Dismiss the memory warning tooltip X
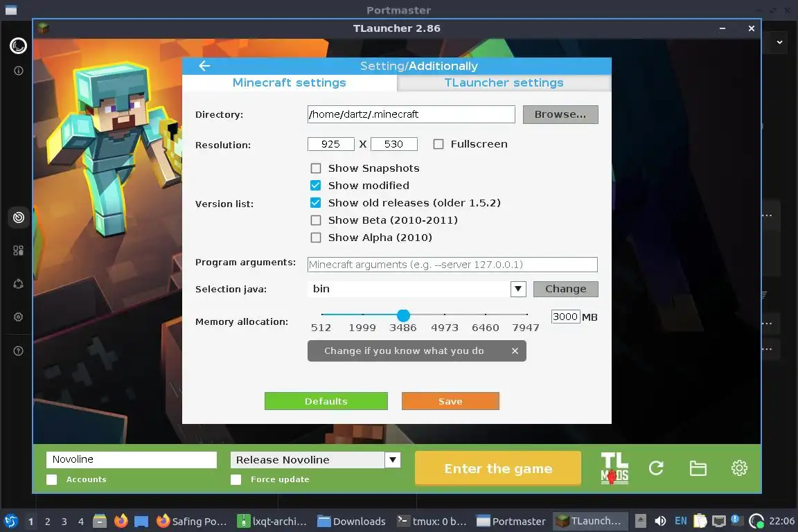The height and width of the screenshot is (532, 798). [x=515, y=351]
